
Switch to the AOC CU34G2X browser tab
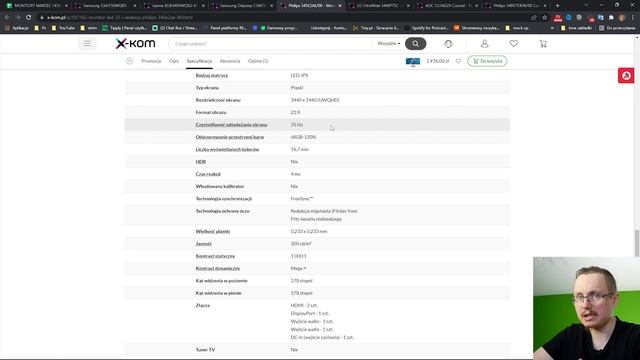447,6
